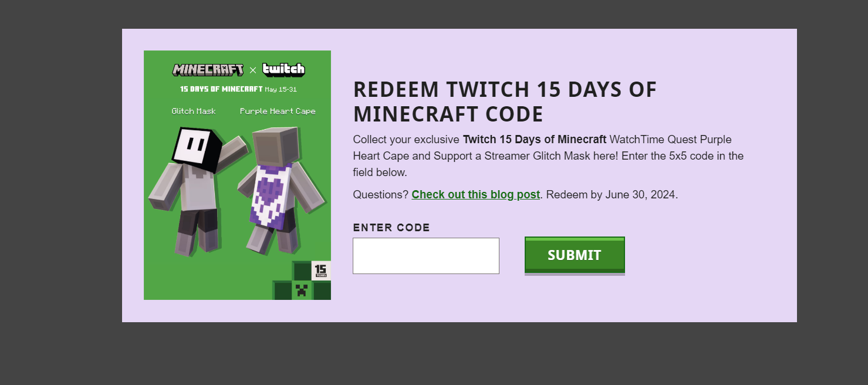Click the bold 'Twitch 15 Days of Minecraft' text

(x=535, y=140)
